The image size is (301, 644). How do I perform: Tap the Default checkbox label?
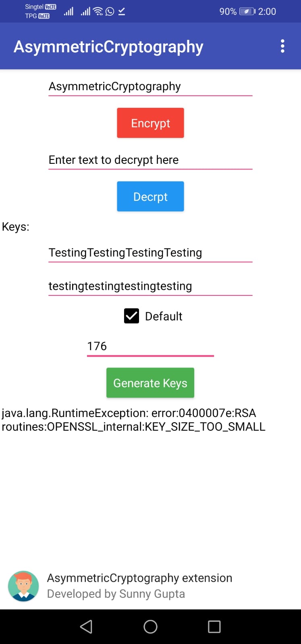[x=164, y=316]
